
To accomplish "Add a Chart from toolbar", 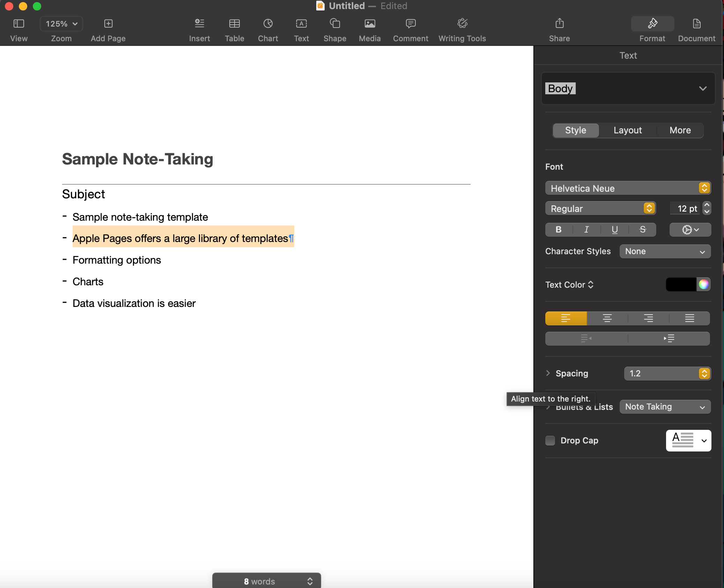I will coord(268,24).
